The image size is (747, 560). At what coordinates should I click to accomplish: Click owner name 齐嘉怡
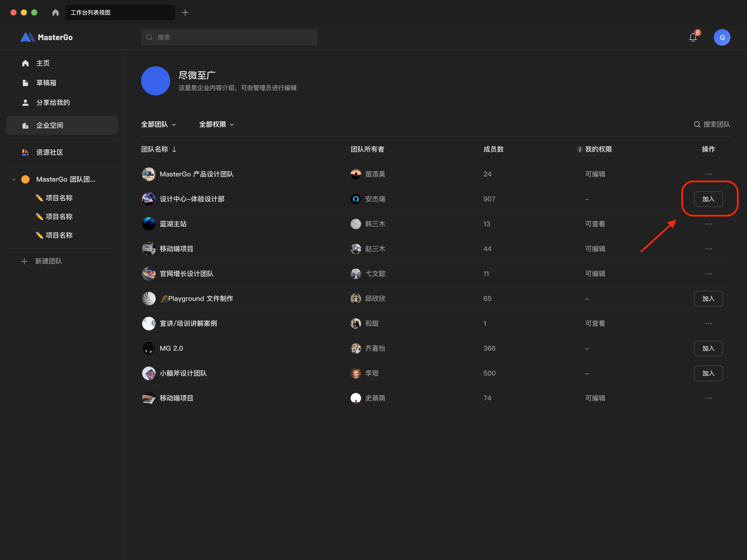375,348
